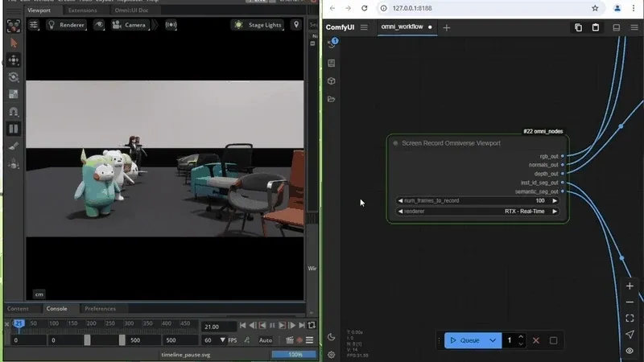Screen dimensions: 644x362
Task: Click the timeline key icon
Action: 247,339
